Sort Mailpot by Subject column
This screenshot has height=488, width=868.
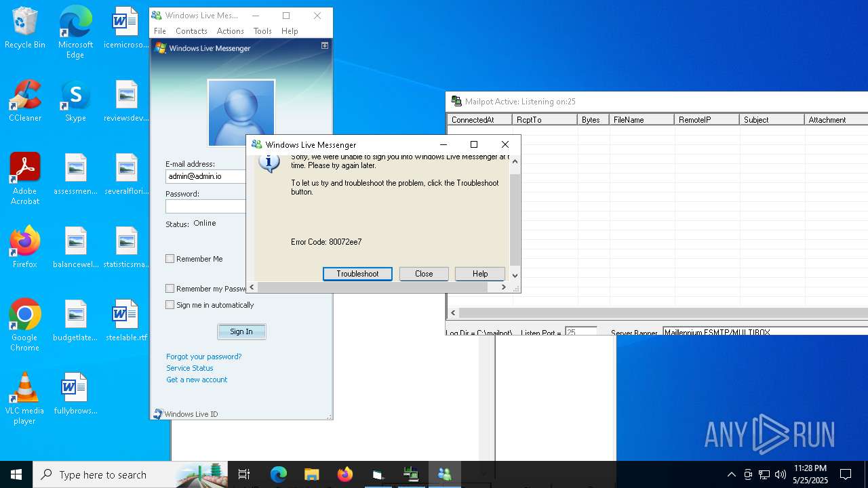[x=772, y=119]
